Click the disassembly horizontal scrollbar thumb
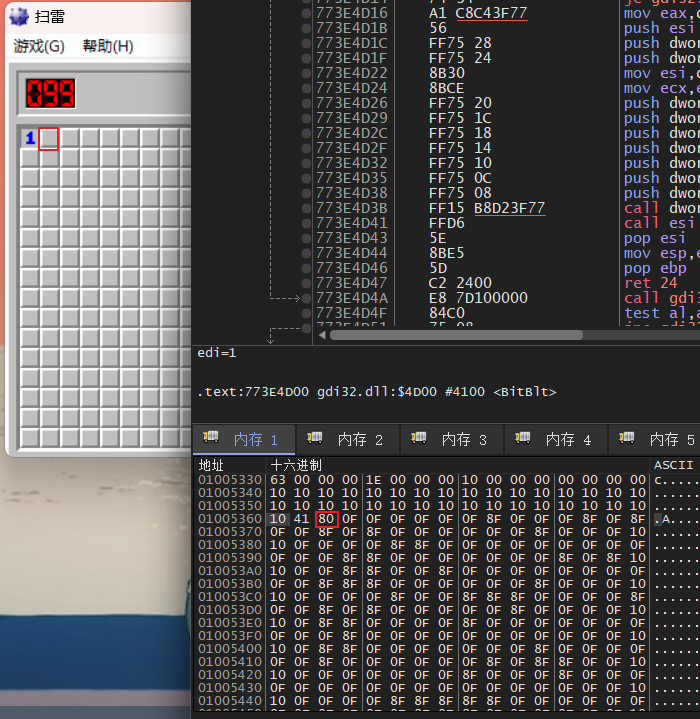The height and width of the screenshot is (719, 700). (x=457, y=335)
